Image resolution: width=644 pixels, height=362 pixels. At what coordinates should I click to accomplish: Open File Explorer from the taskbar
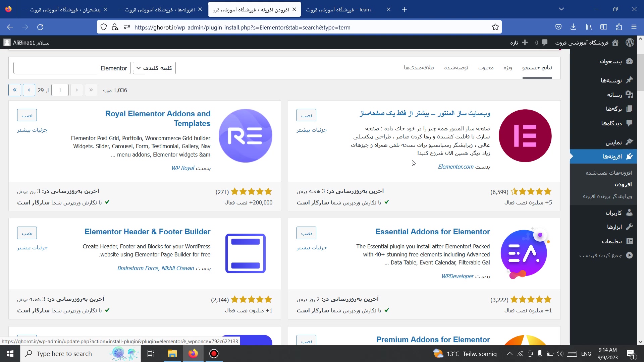(x=172, y=354)
